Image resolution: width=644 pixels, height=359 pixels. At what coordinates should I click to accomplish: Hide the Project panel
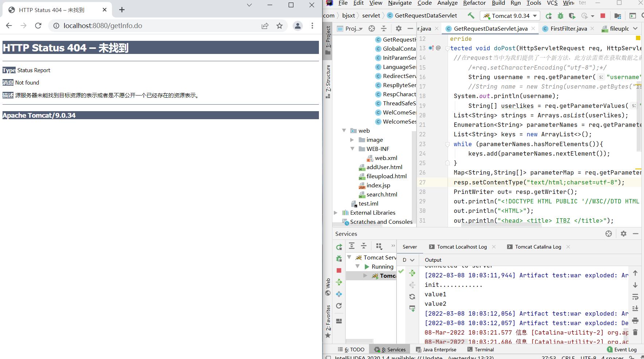click(x=410, y=28)
